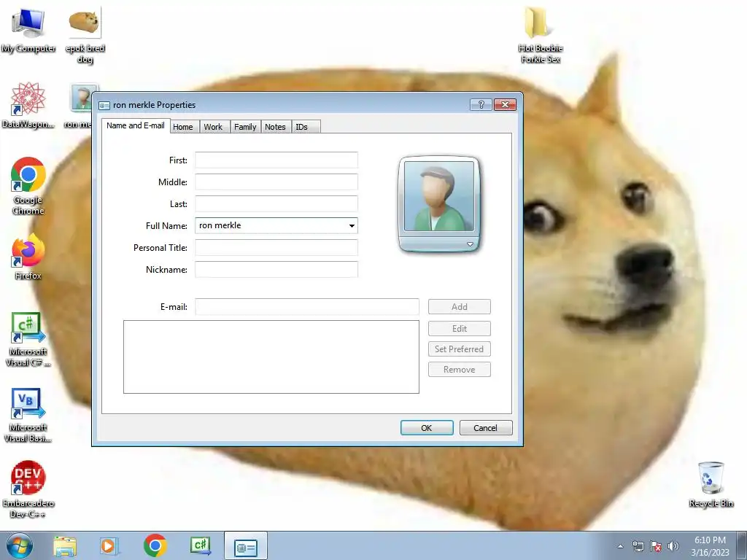This screenshot has width=747, height=560.
Task: Focus the Middle name field
Action: click(x=276, y=182)
